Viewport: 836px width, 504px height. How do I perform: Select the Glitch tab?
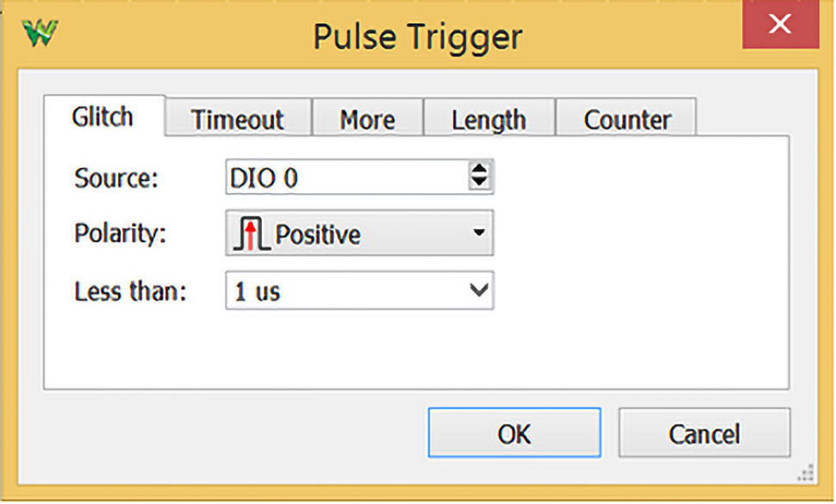(103, 116)
